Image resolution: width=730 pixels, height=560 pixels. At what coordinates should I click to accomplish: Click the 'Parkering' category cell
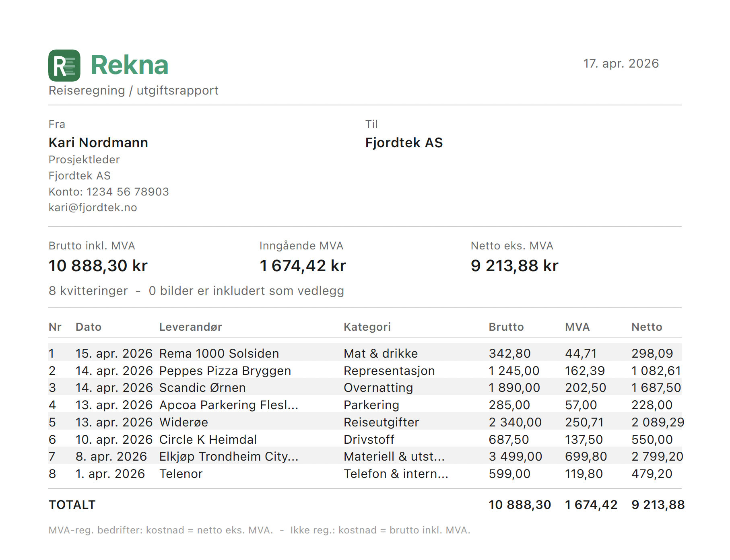pyautogui.click(x=371, y=405)
